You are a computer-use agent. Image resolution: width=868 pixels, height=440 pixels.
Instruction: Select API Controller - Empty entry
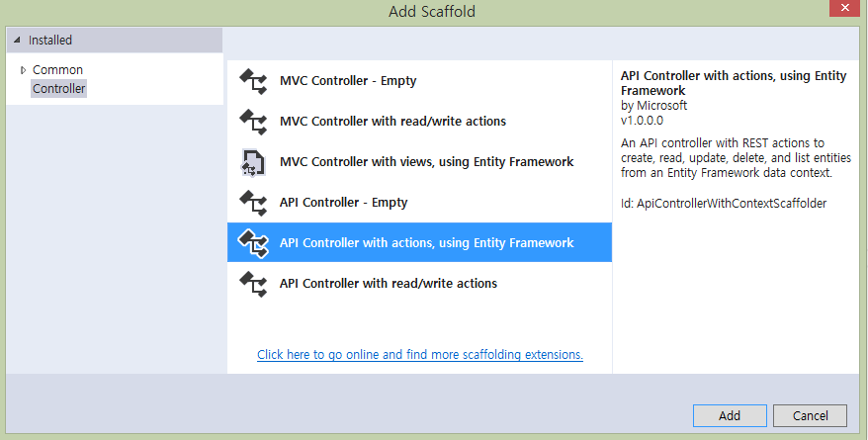(x=419, y=203)
